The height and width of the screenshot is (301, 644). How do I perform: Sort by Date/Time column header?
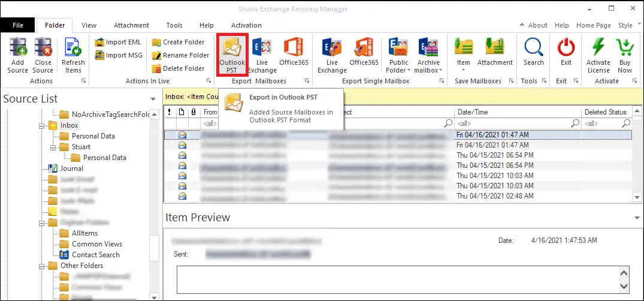coord(518,112)
